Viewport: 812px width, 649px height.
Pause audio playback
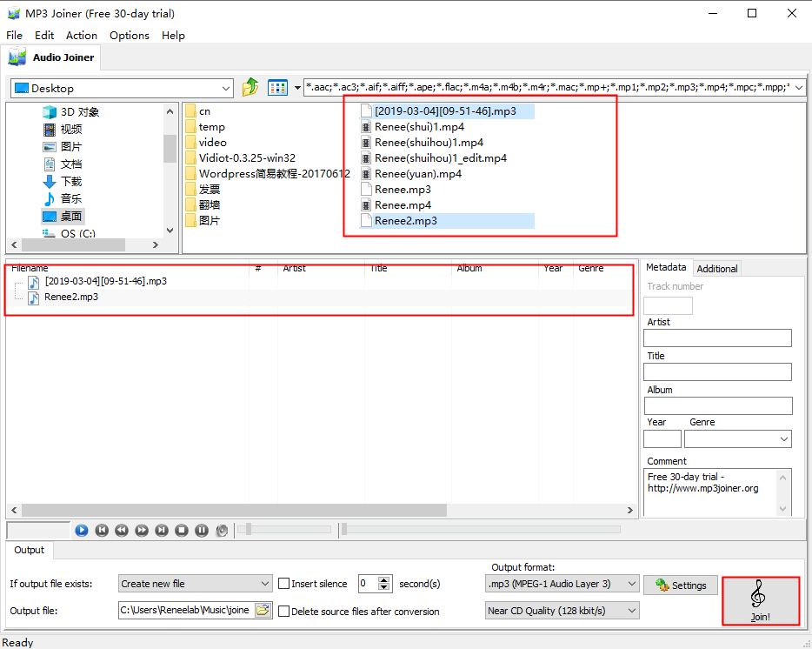pos(202,530)
